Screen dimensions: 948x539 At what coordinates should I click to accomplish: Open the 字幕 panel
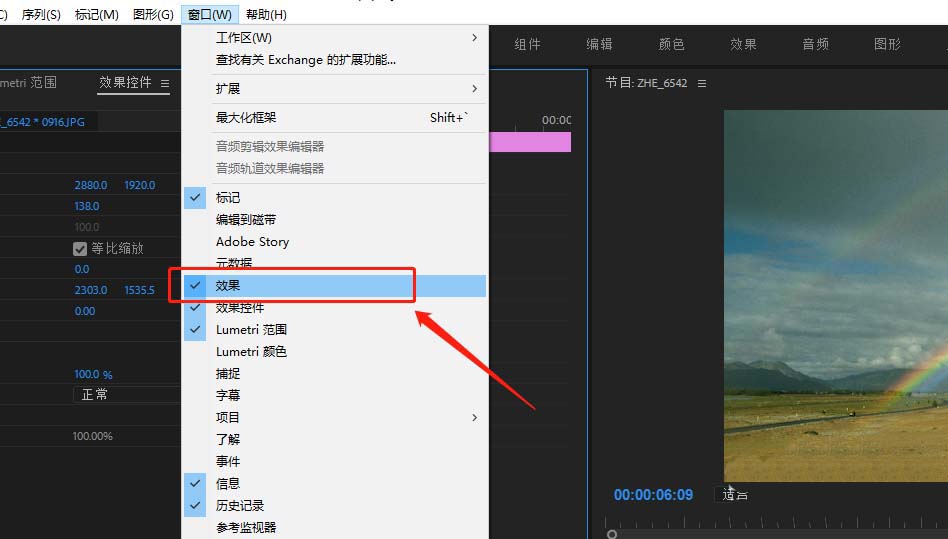334,396
